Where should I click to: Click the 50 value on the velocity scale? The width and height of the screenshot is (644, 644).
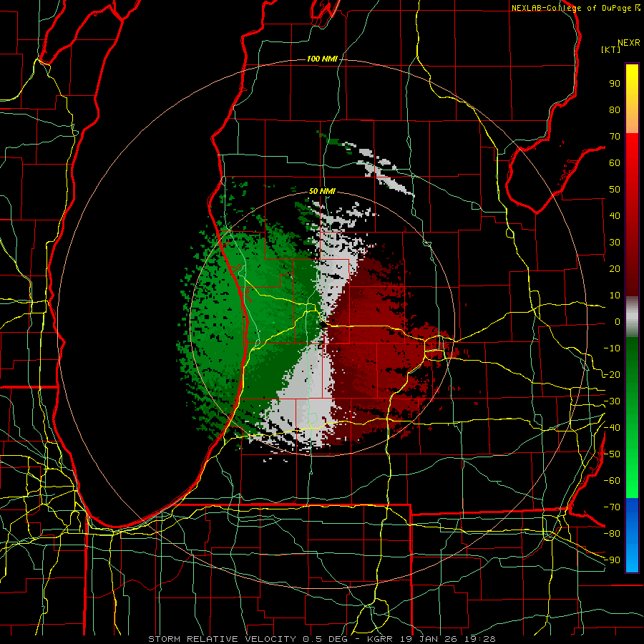(x=615, y=190)
